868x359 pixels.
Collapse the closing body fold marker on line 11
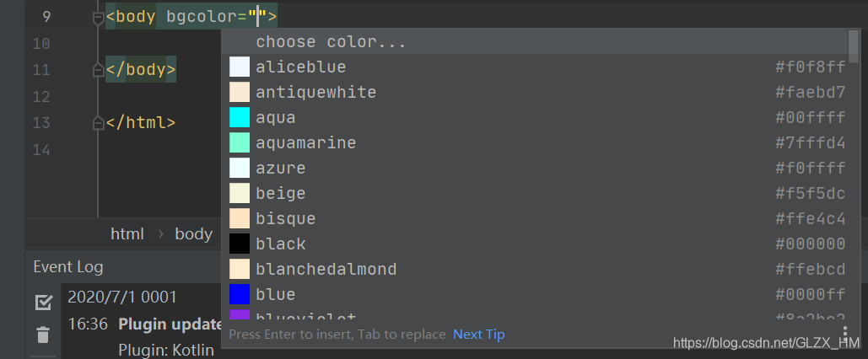[x=99, y=70]
